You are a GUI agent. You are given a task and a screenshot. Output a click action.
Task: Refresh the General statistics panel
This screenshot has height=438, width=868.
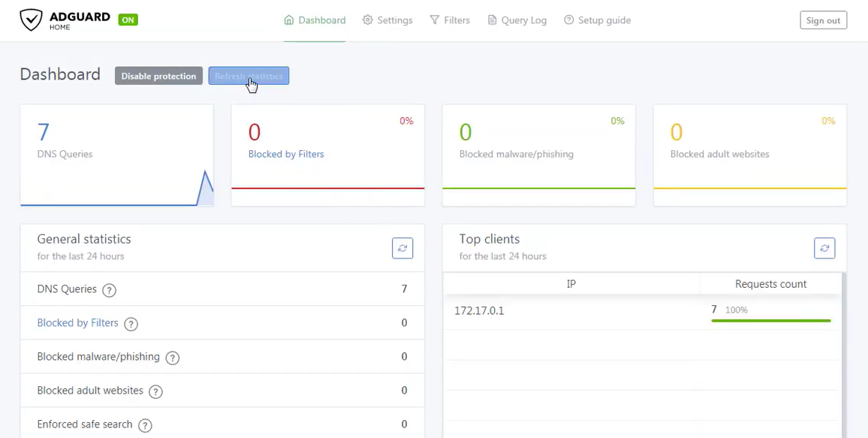point(402,248)
